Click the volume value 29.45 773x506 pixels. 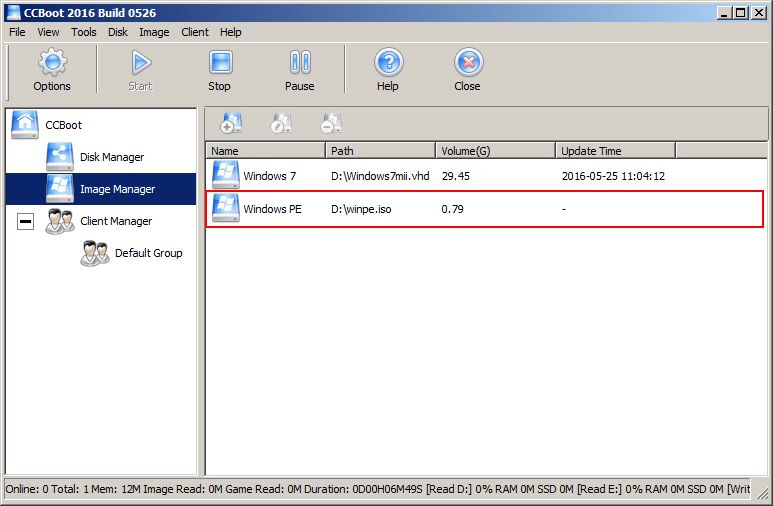point(456,176)
